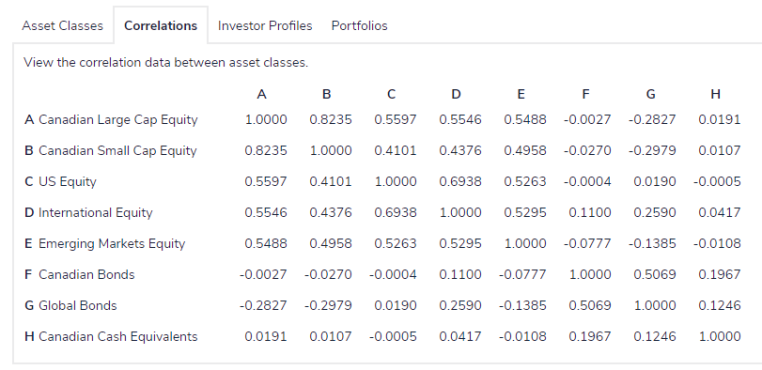Click 0.6938 in US Equity row

coord(460,182)
